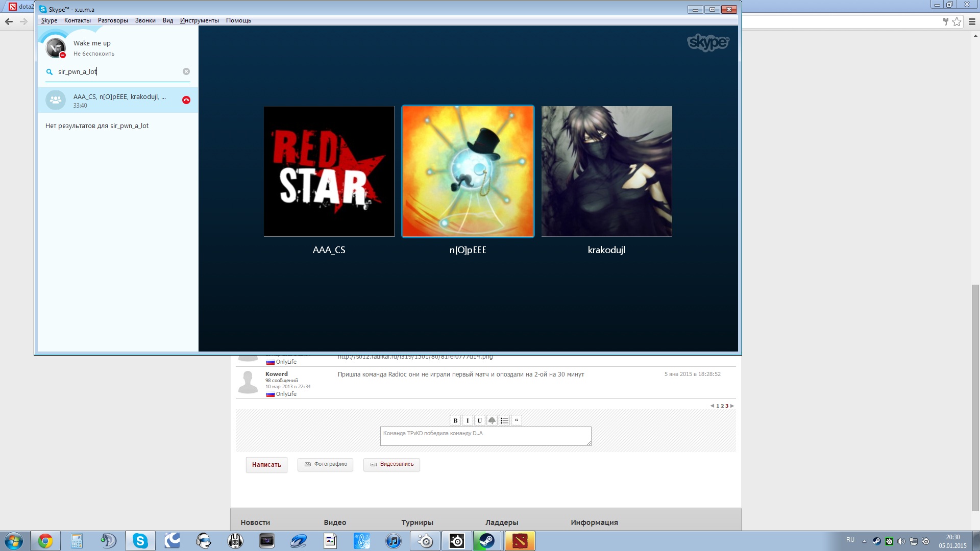Open the Calculator from the taskbar
This screenshot has height=551, width=980.
click(x=77, y=541)
